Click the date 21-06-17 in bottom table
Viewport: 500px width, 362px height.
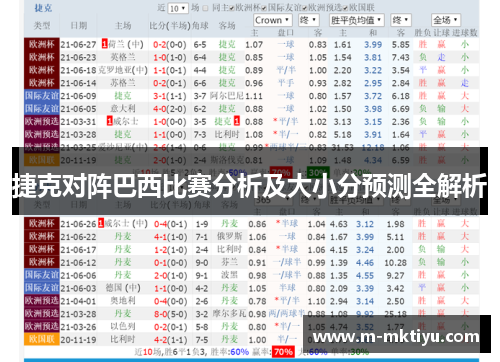tap(78, 250)
